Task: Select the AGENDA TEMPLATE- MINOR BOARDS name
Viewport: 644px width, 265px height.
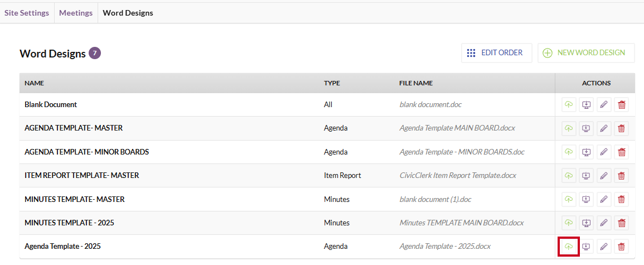Action: [86, 152]
